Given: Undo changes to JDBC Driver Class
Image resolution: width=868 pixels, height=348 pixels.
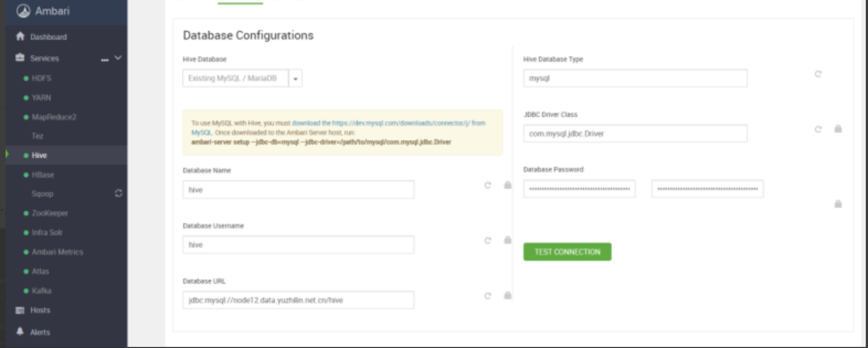Looking at the screenshot, I should pyautogui.click(x=818, y=129).
